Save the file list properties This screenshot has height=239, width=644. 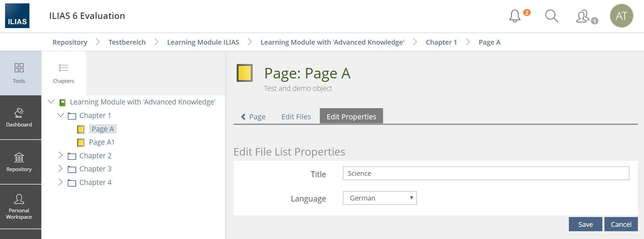point(585,224)
